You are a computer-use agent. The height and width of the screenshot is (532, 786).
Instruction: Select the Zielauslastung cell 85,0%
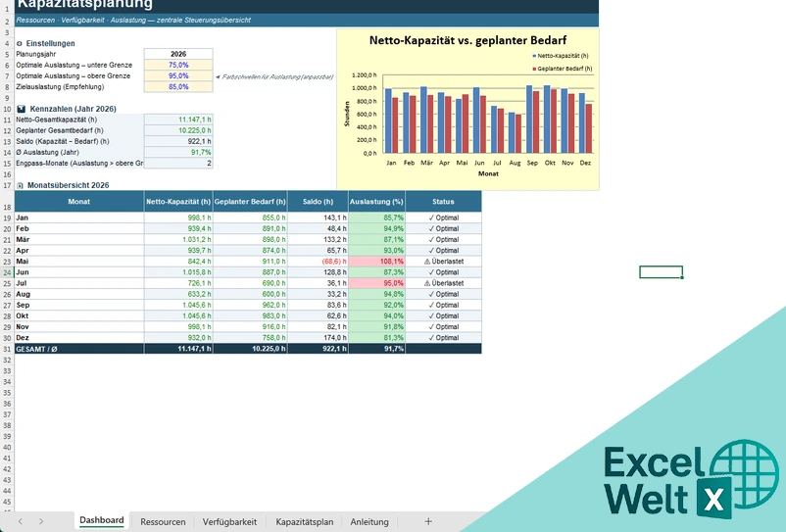pyautogui.click(x=178, y=86)
